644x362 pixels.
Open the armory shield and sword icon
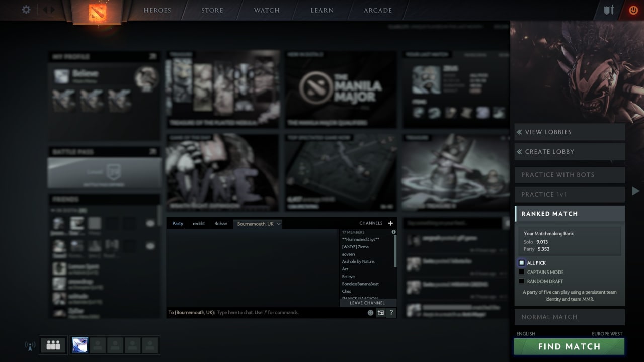pos(609,10)
